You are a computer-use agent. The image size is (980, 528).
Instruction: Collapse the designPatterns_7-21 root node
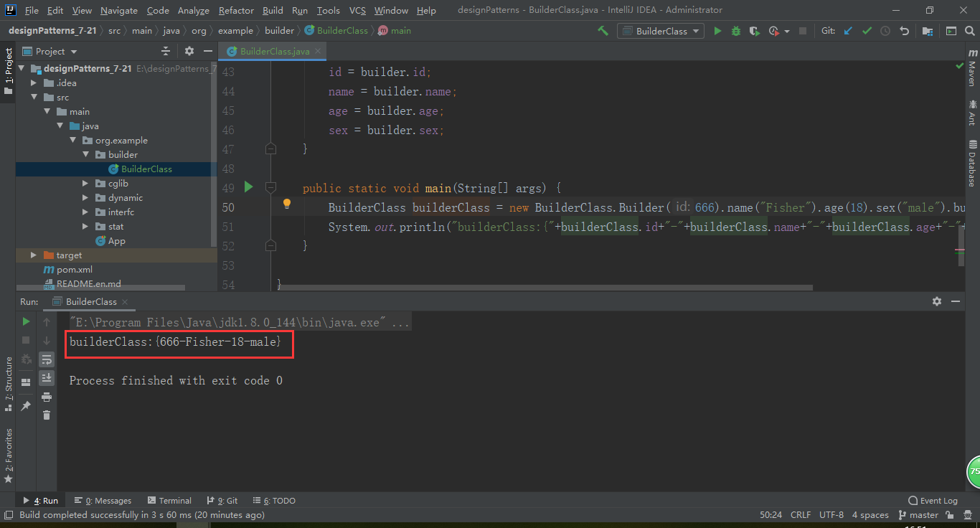pos(21,69)
